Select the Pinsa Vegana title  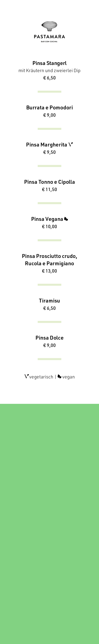tap(47, 219)
